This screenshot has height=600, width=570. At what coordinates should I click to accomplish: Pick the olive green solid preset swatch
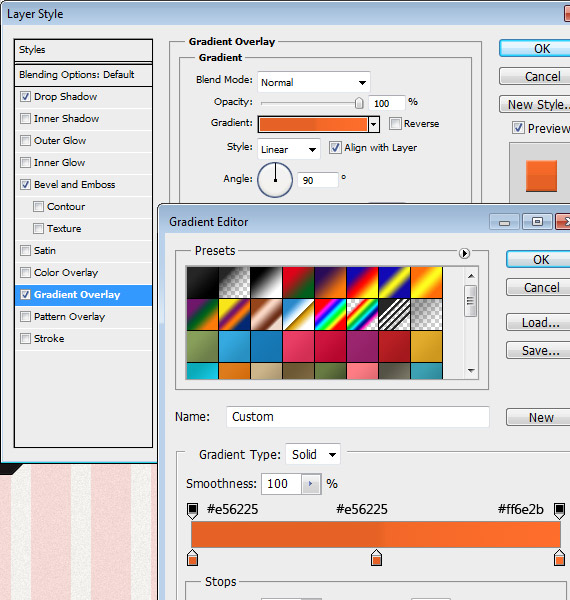tap(202, 347)
